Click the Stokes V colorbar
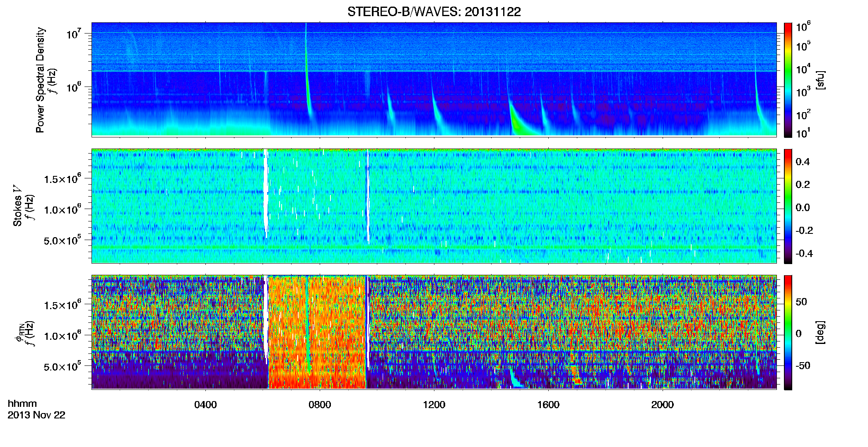This screenshot has height=447, width=868. pyautogui.click(x=788, y=206)
